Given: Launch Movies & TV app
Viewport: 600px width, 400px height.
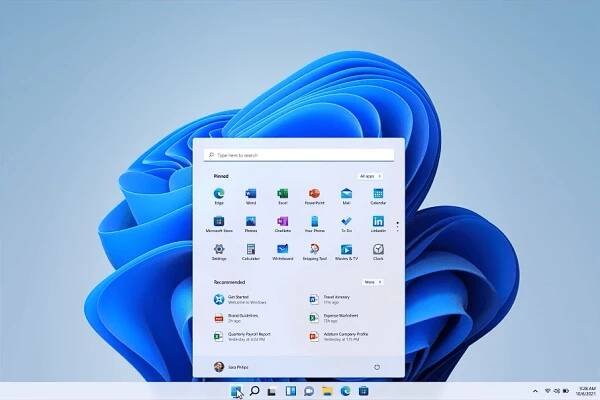Looking at the screenshot, I should (x=345, y=248).
